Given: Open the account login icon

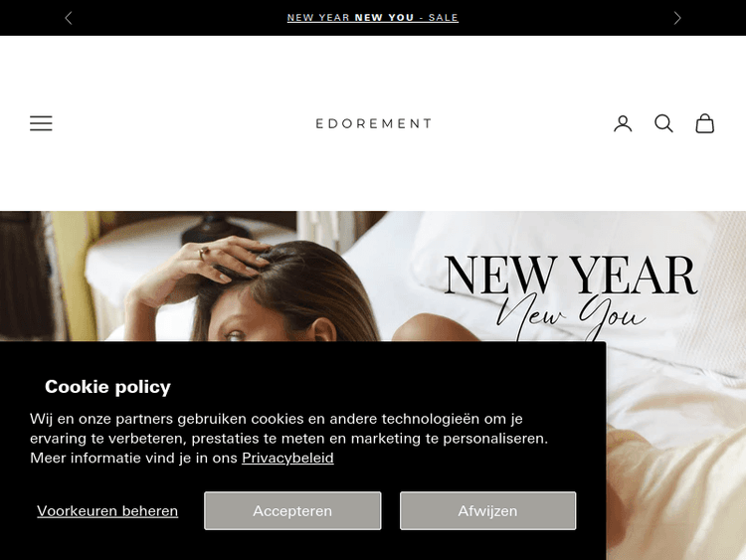Looking at the screenshot, I should 623,123.
